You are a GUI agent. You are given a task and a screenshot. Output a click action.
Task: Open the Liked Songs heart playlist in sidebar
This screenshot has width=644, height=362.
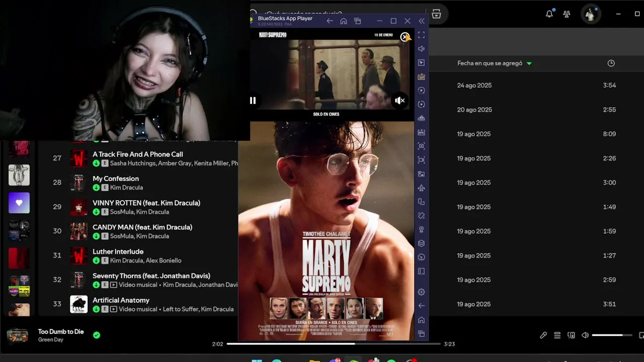point(19,203)
